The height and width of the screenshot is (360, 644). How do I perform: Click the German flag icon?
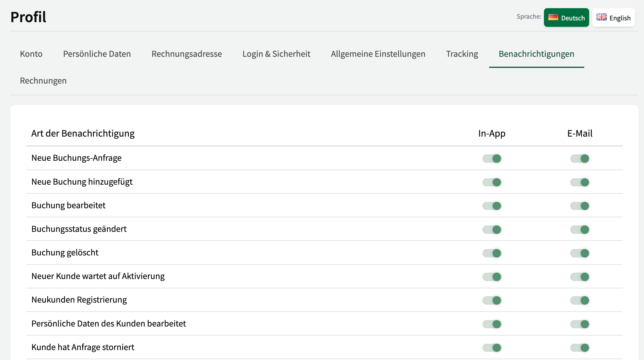tap(553, 17)
